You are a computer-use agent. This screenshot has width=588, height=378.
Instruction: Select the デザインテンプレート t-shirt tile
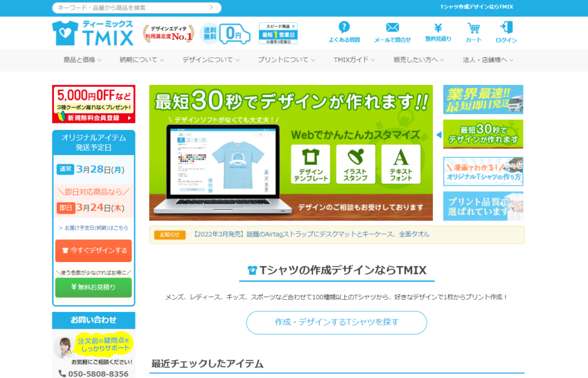coord(311,164)
